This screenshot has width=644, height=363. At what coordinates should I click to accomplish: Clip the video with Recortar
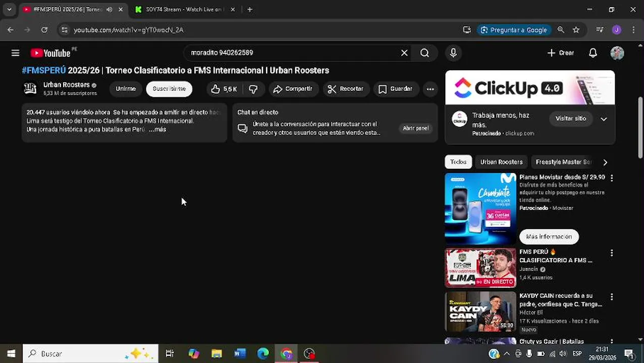(346, 89)
